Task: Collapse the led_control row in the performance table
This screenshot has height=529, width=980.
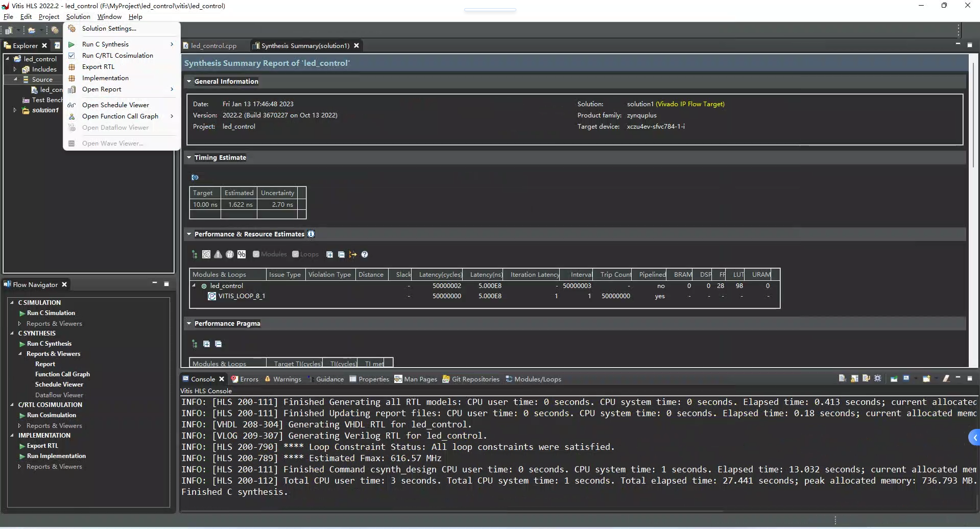Action: (x=194, y=286)
